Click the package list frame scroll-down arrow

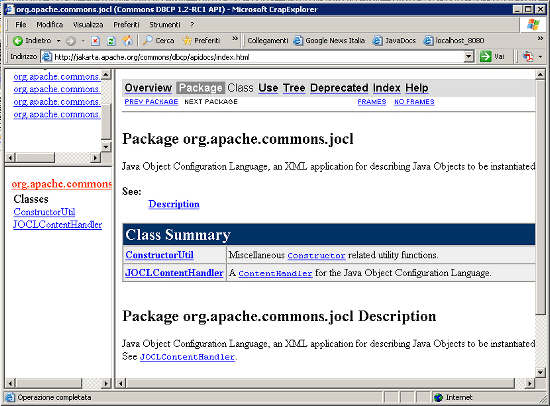(106, 146)
